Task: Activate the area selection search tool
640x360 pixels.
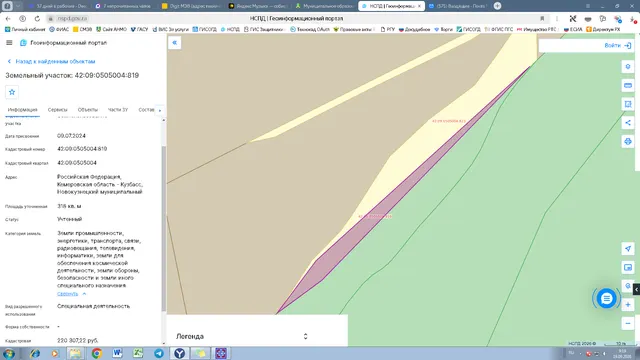Action: tap(628, 104)
